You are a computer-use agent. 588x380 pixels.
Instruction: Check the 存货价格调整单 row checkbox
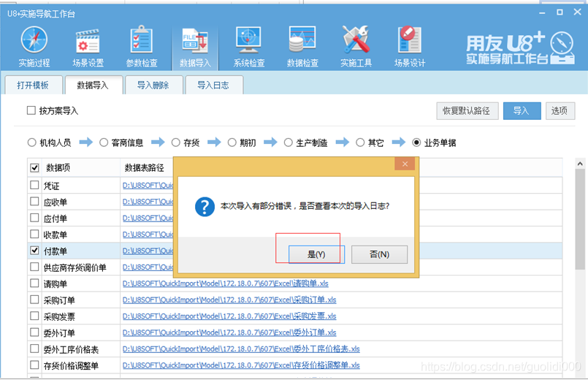(34, 365)
